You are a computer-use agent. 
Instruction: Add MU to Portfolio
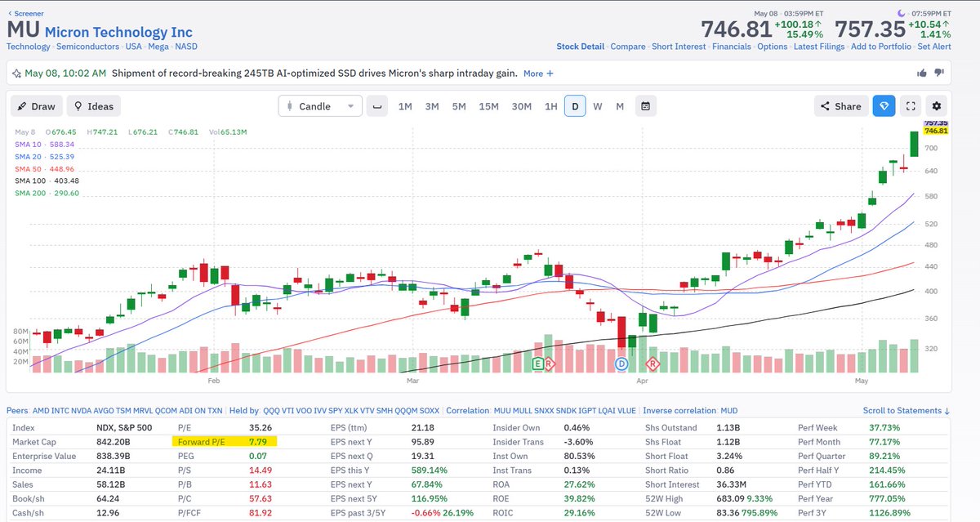[x=881, y=47]
